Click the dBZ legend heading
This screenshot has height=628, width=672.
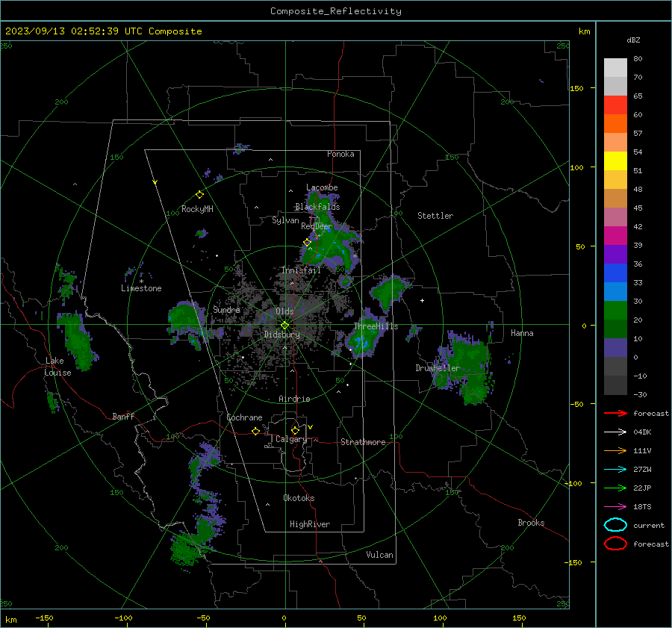pos(633,40)
